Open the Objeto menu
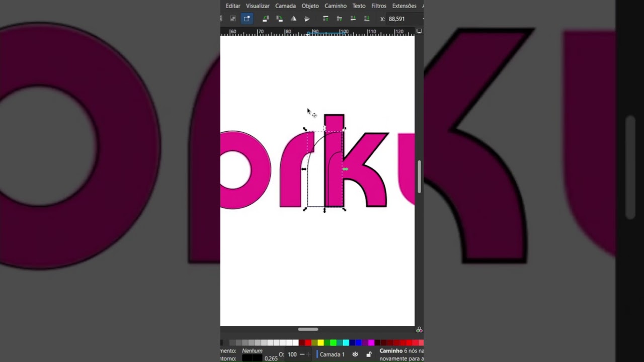Screen dimensions: 644x362 click(310, 6)
